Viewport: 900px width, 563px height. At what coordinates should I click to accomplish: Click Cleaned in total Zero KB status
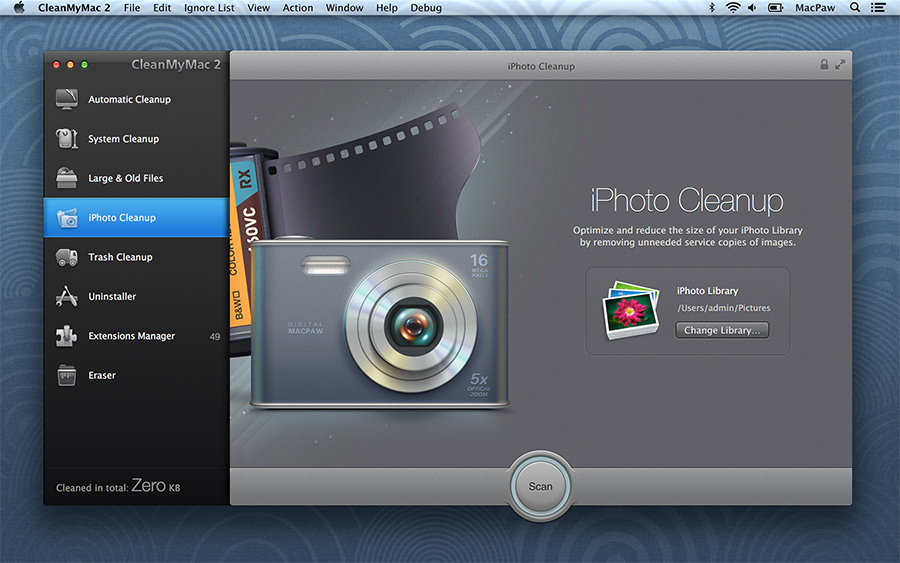[x=118, y=486]
